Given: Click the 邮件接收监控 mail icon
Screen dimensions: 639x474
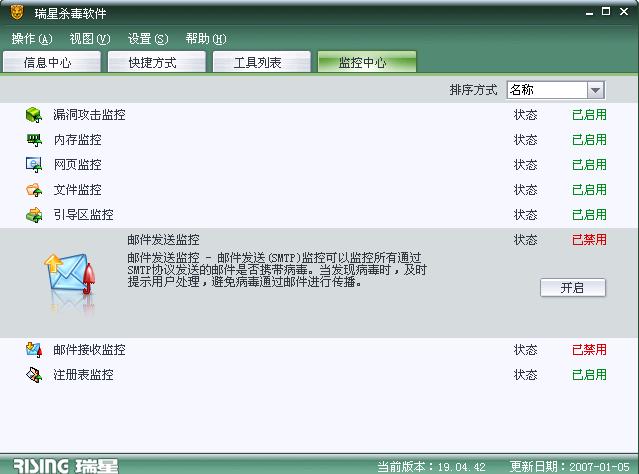Looking at the screenshot, I should coord(34,350).
